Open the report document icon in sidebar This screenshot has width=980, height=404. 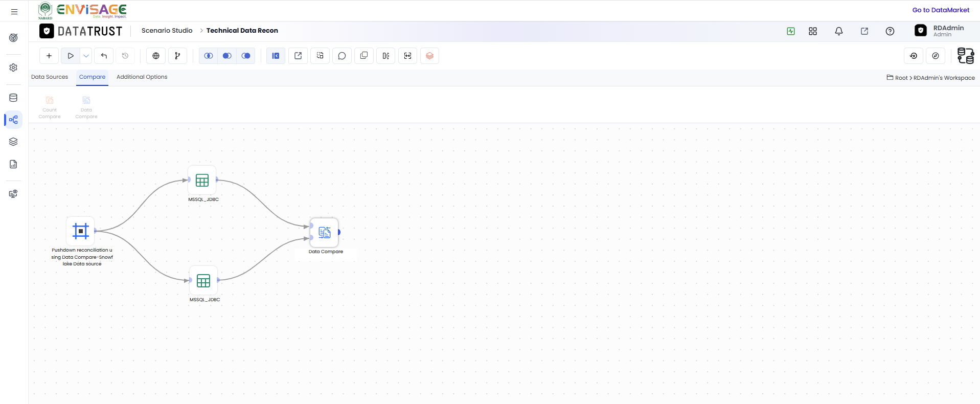[14, 164]
